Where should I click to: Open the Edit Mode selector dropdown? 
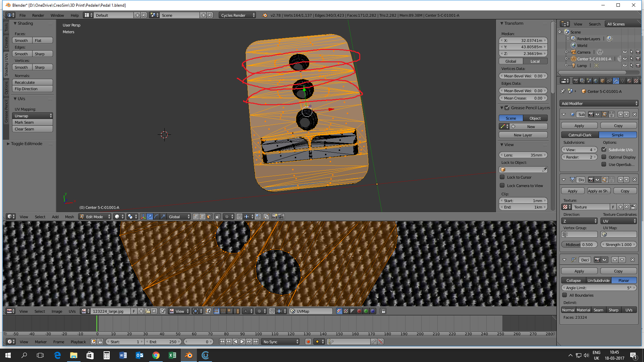point(95,217)
